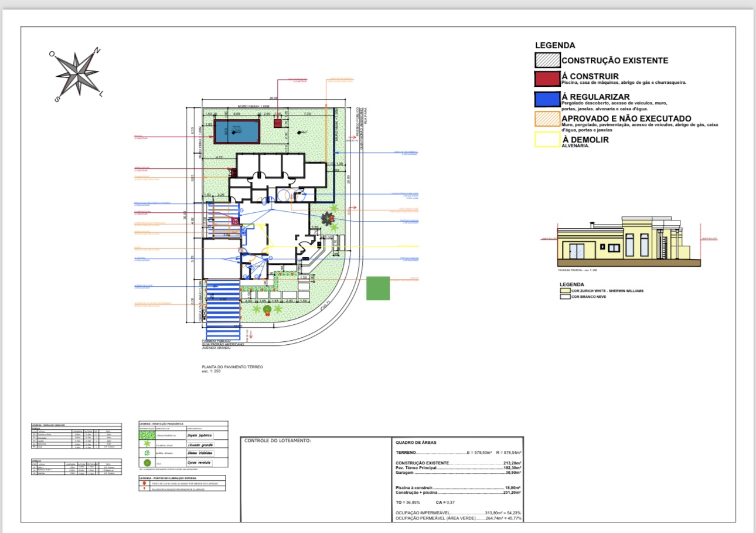756x533 pixels.
Task: Select the yellow À Demolir legend swatch
Action: point(547,140)
